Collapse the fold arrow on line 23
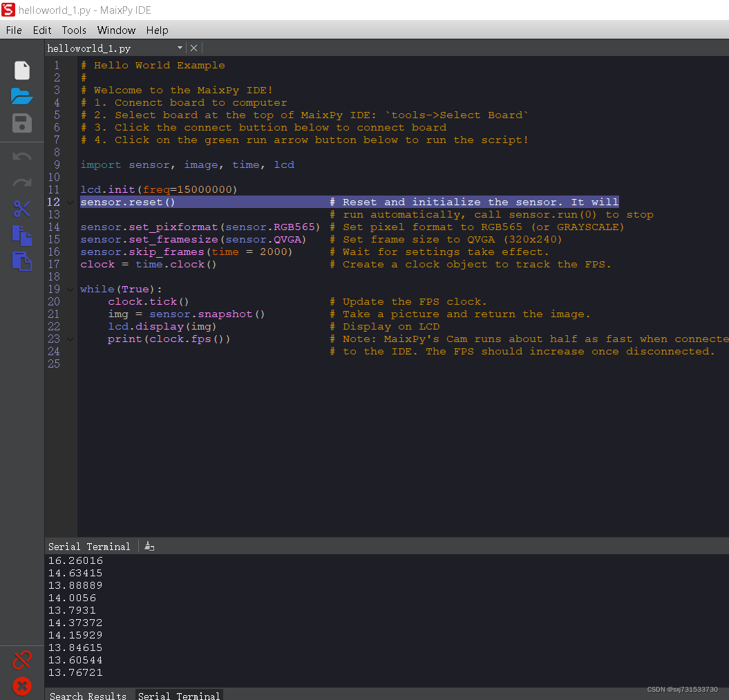 (x=70, y=339)
